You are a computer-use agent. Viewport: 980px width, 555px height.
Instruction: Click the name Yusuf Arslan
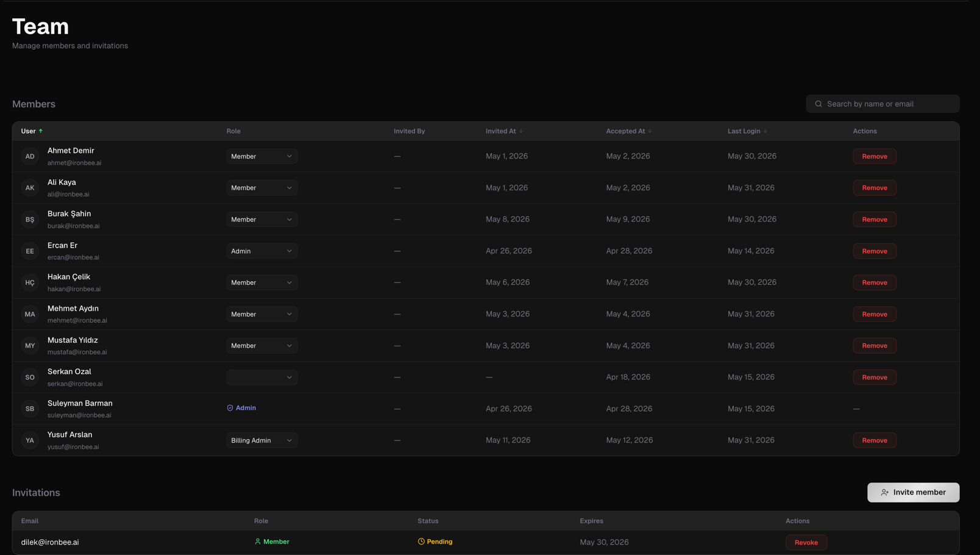pos(70,435)
